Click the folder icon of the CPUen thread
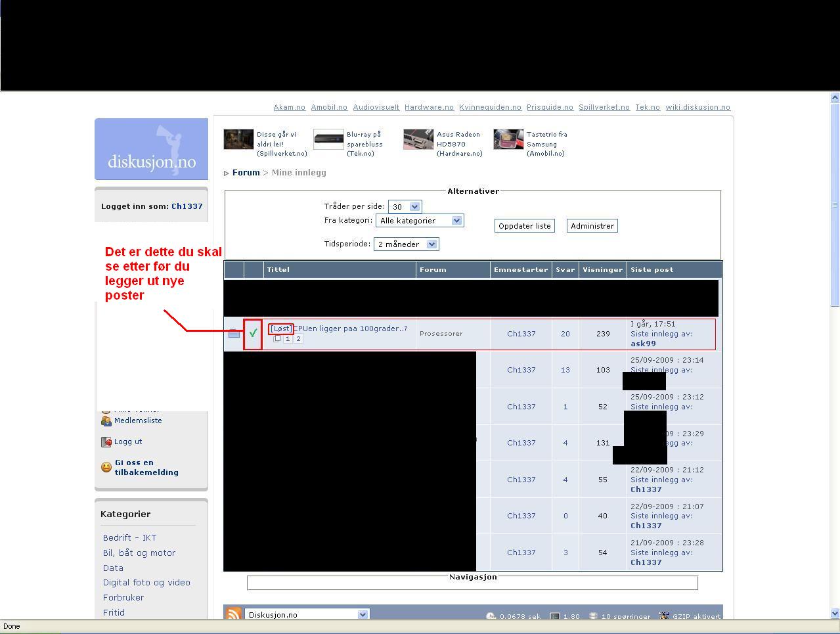This screenshot has height=634, width=840. point(234,334)
